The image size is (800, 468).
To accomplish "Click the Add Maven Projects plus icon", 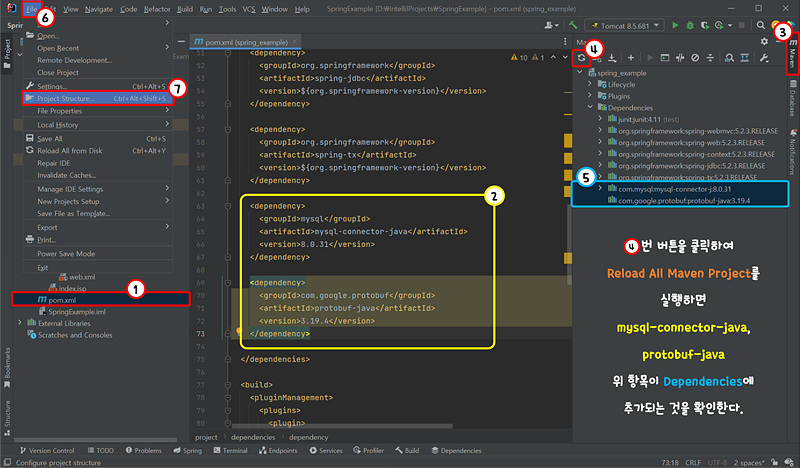I will coord(631,58).
